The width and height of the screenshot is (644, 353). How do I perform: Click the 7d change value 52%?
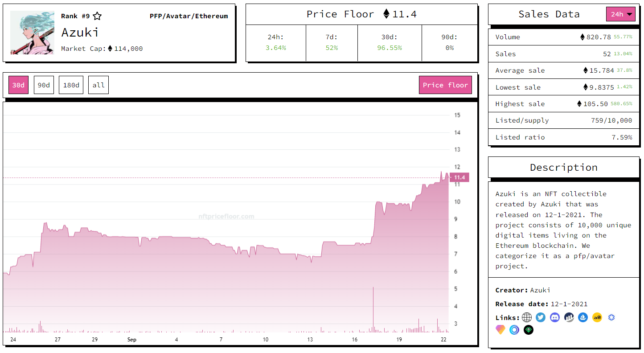pyautogui.click(x=332, y=48)
